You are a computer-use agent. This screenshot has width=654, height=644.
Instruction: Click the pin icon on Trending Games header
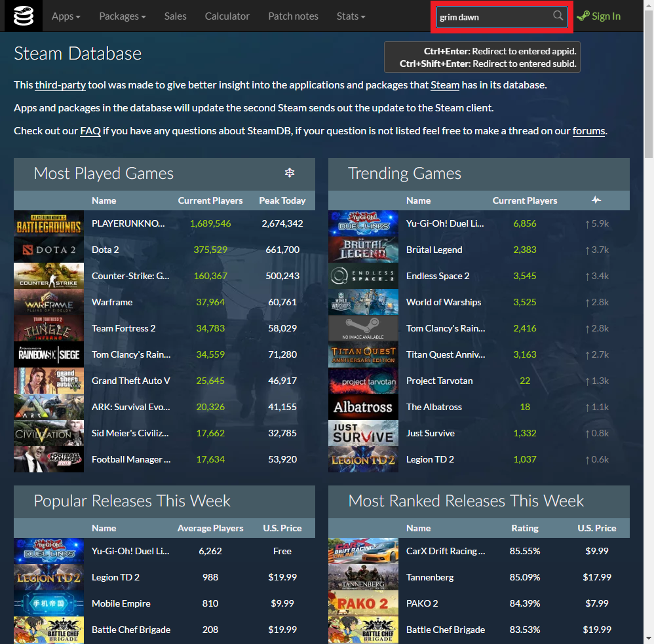pos(596,200)
